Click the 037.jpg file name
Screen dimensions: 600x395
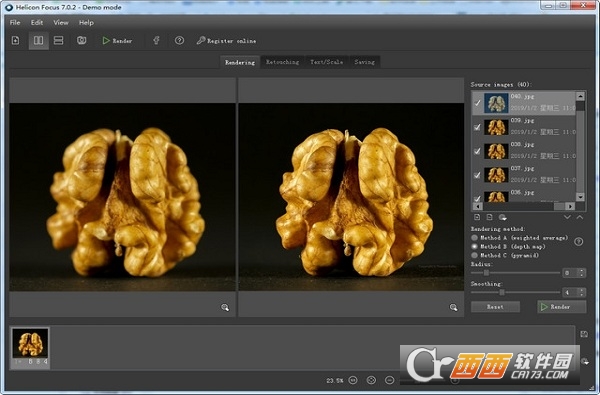point(522,168)
